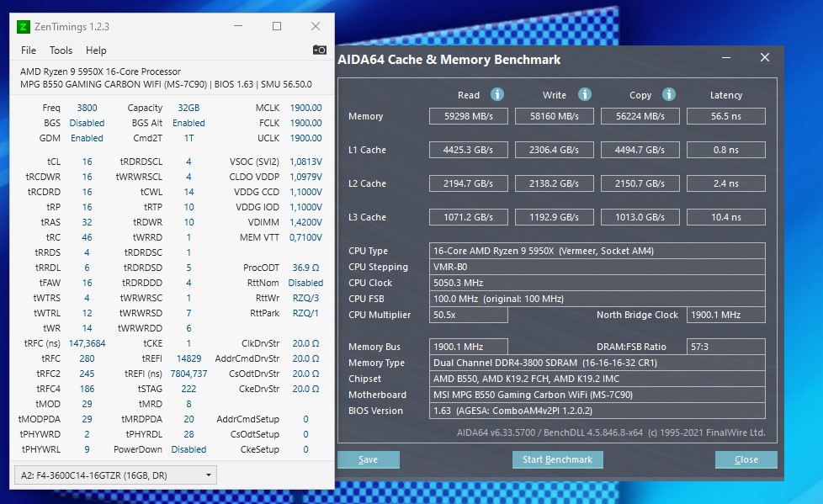Click the info icon next to Read
Screen dimensions: 823x504
pyautogui.click(x=497, y=94)
